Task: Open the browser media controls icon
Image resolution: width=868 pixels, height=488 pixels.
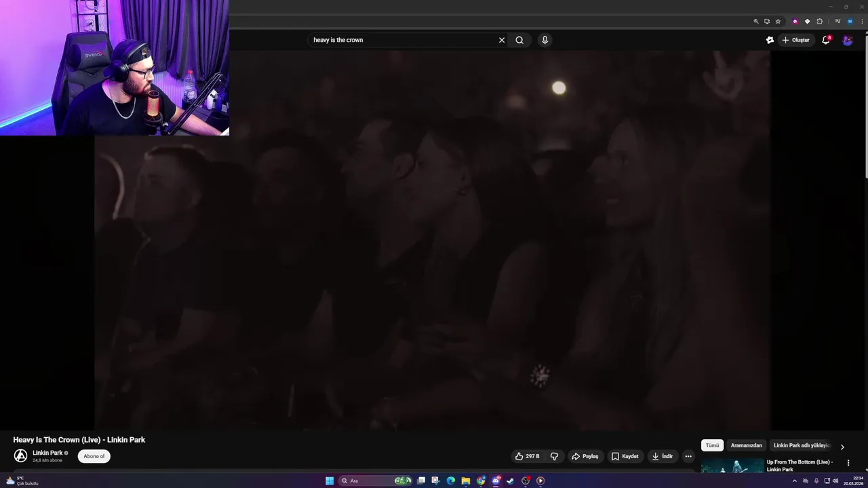Action: tap(837, 21)
